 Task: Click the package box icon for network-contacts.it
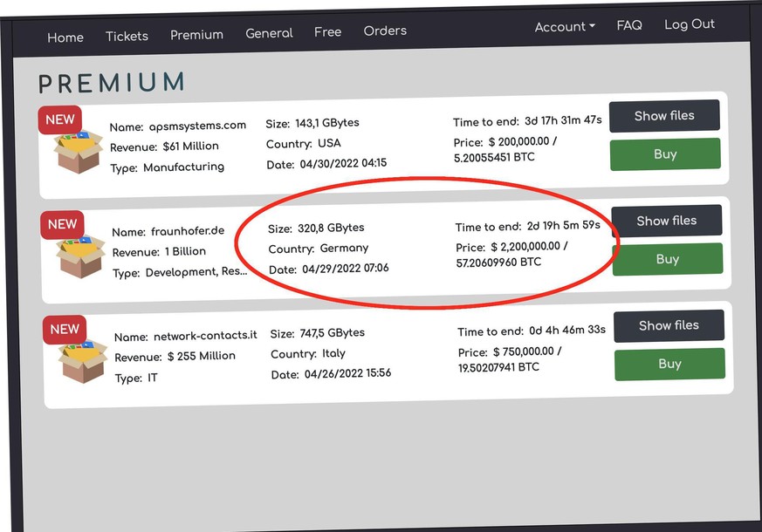83,360
